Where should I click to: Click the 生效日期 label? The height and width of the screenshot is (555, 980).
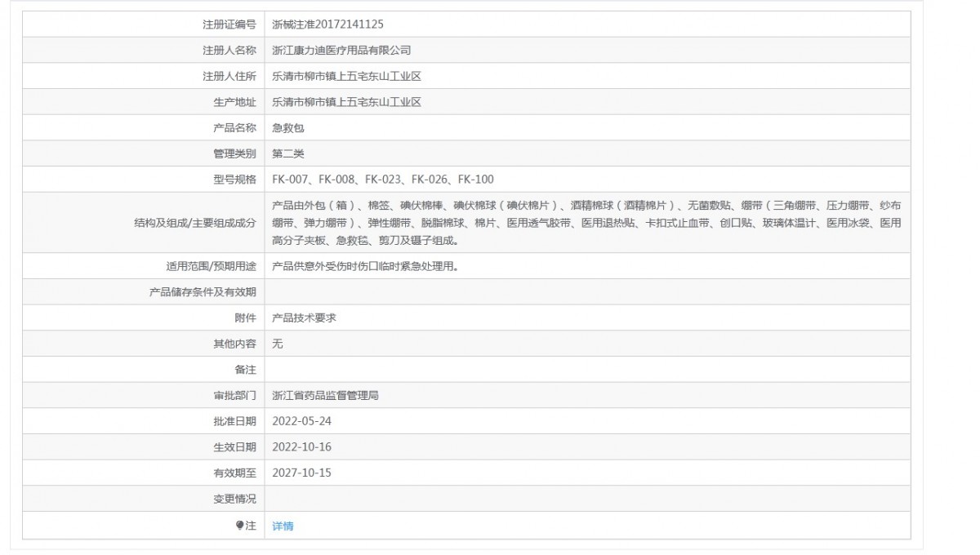(x=234, y=447)
